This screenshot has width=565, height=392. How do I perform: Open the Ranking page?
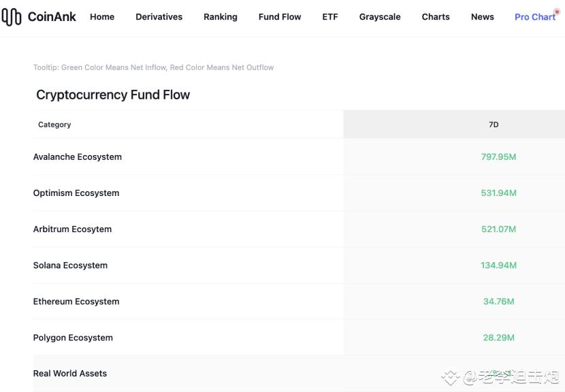(221, 17)
